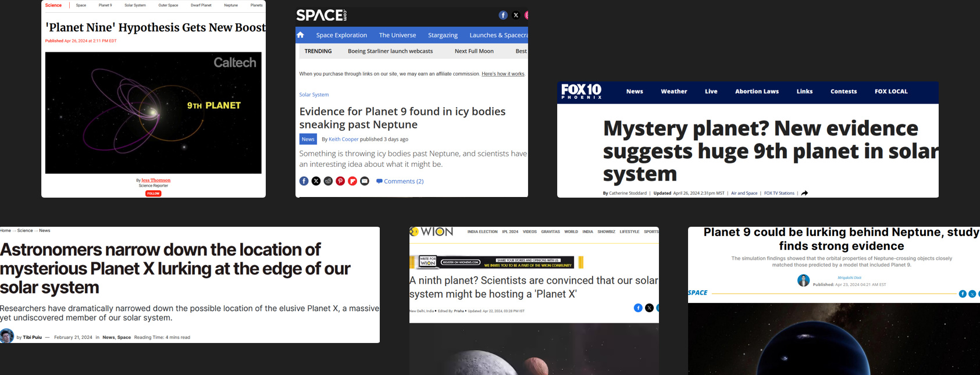This screenshot has height=375, width=980.
Task: Open Next Full Moon trending link
Action: tap(474, 51)
